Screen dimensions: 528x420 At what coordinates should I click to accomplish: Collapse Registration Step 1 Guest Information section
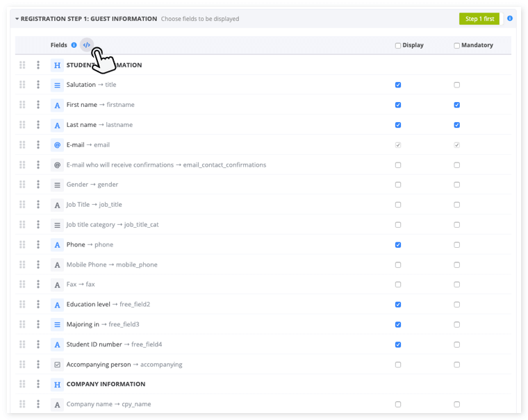coord(17,19)
